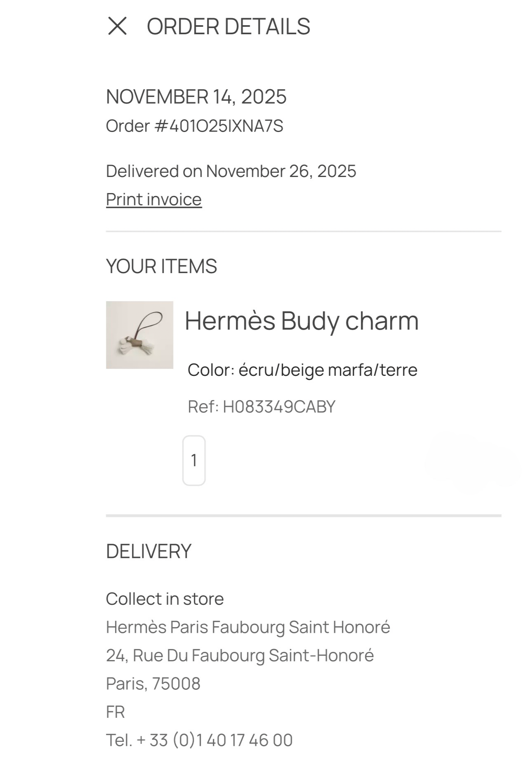Viewport: 532px width, 762px height.
Task: Click the November 14, 2025 order date
Action: tap(196, 97)
